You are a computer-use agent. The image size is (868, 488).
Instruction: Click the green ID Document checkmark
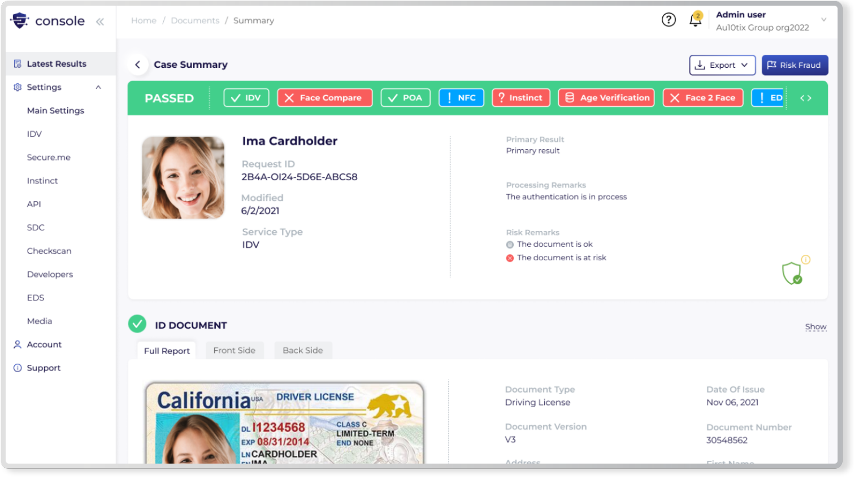click(x=136, y=325)
